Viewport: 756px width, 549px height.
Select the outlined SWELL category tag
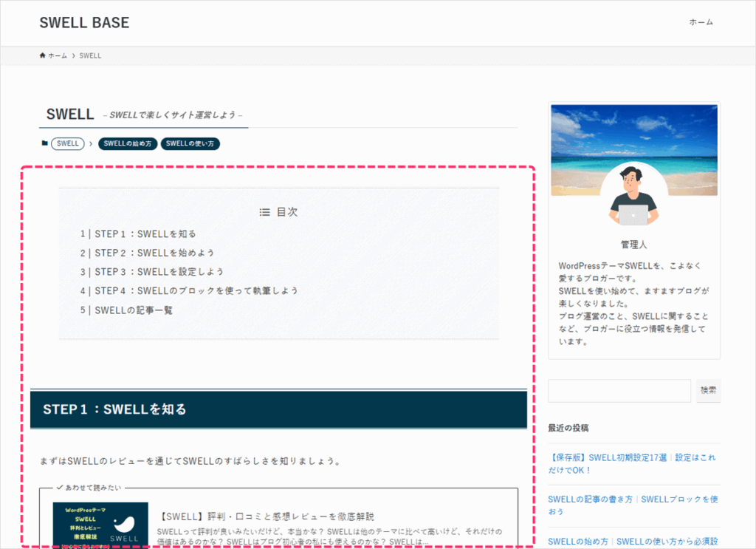coord(67,144)
